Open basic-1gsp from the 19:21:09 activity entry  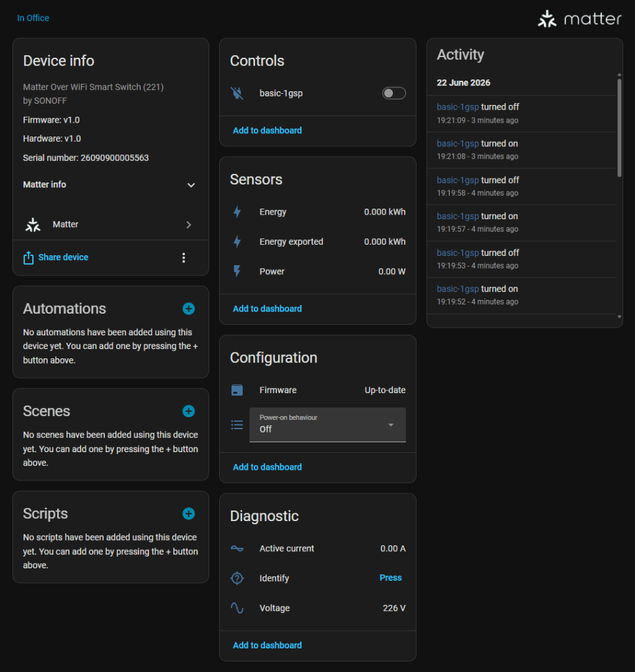458,107
